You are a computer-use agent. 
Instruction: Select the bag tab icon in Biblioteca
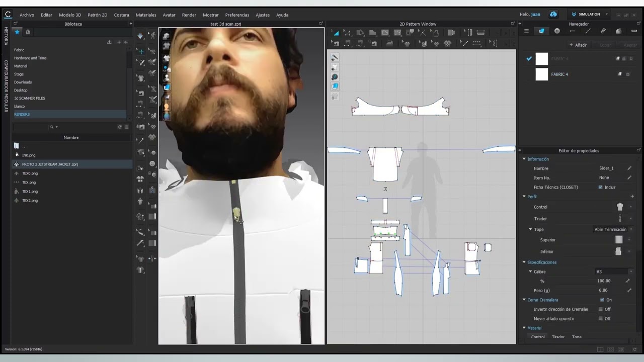click(x=28, y=32)
